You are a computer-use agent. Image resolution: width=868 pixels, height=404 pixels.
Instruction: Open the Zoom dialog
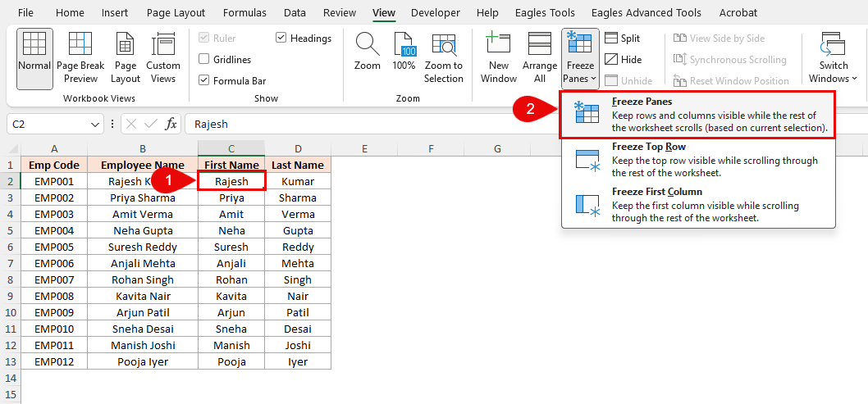point(367,52)
